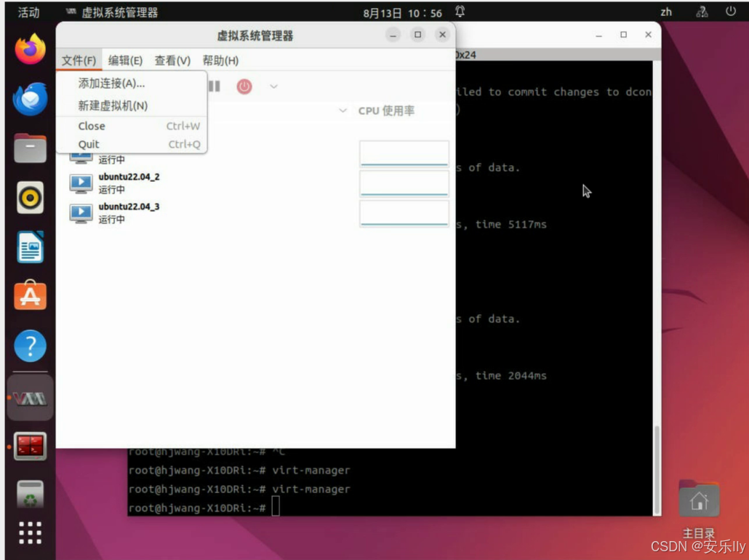749x560 pixels.
Task: Click the pause VM toolbar button
Action: [215, 87]
